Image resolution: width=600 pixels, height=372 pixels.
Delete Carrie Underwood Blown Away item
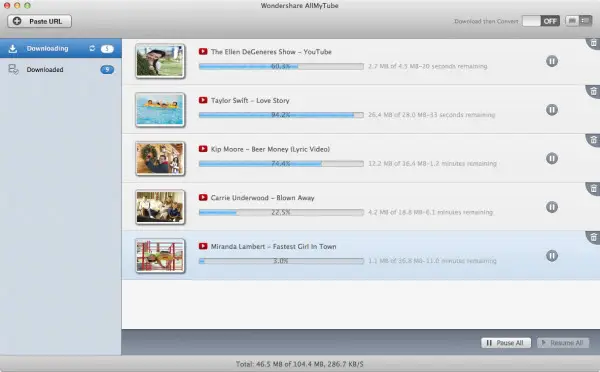tap(593, 188)
